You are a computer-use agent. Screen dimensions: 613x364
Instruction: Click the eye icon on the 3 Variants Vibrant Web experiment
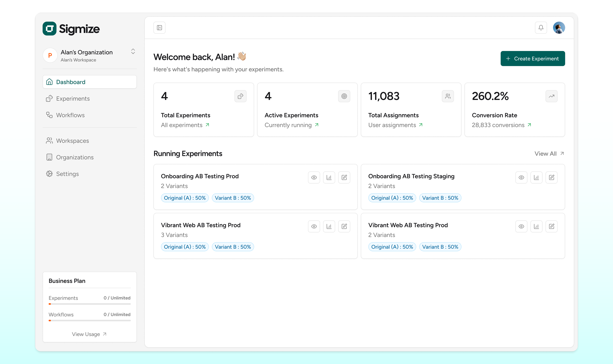click(x=314, y=226)
